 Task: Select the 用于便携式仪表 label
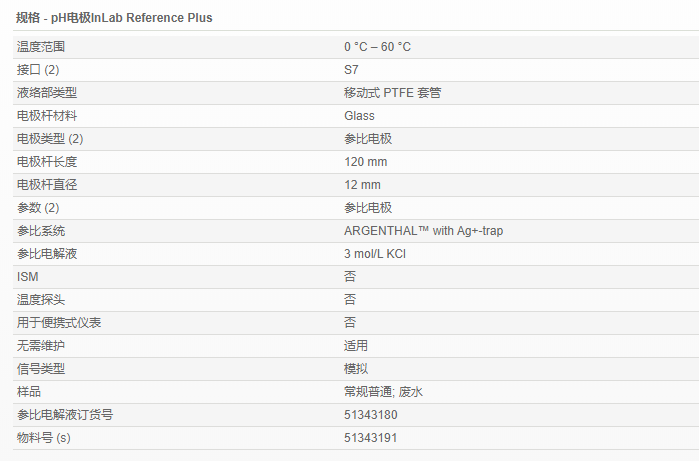pyautogui.click(x=59, y=323)
